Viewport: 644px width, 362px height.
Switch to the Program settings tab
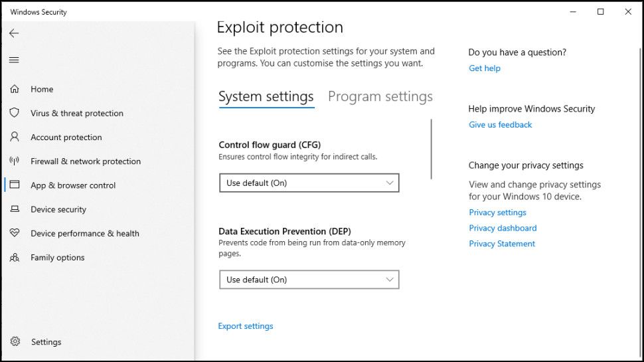click(x=380, y=97)
